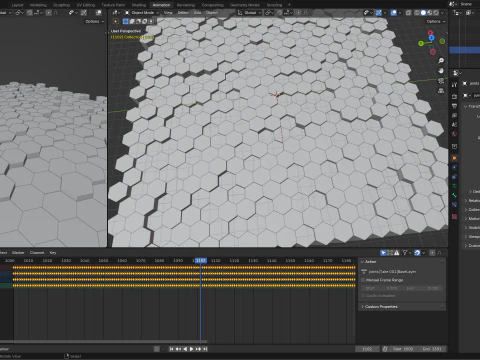
Task: Click the preview range clock icon
Action: 385,349
